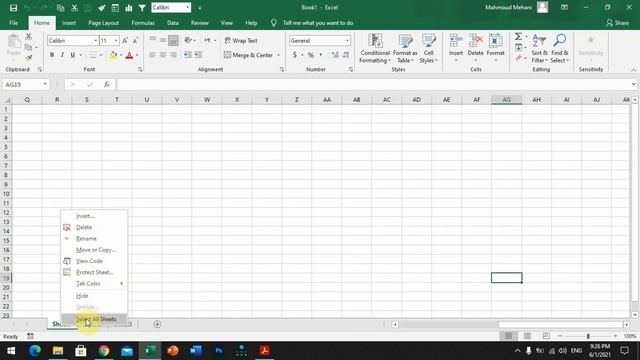Click column header AG
This screenshot has height=360, width=640.
pyautogui.click(x=507, y=100)
